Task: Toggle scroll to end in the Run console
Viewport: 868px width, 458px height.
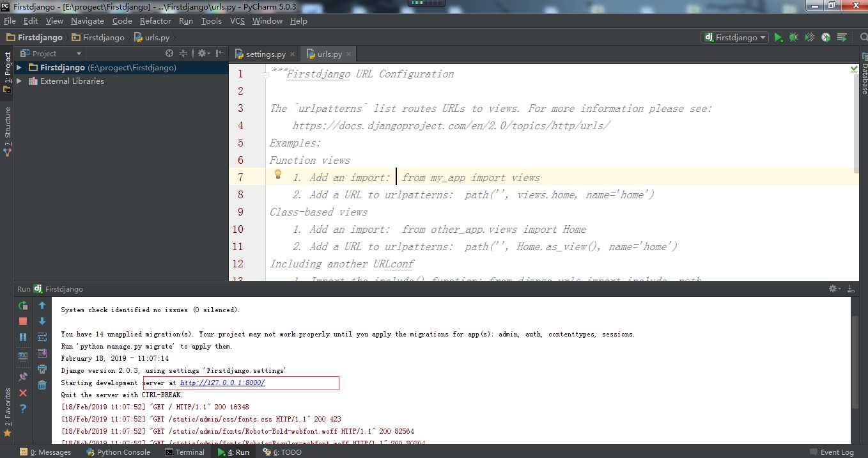Action: (x=42, y=353)
